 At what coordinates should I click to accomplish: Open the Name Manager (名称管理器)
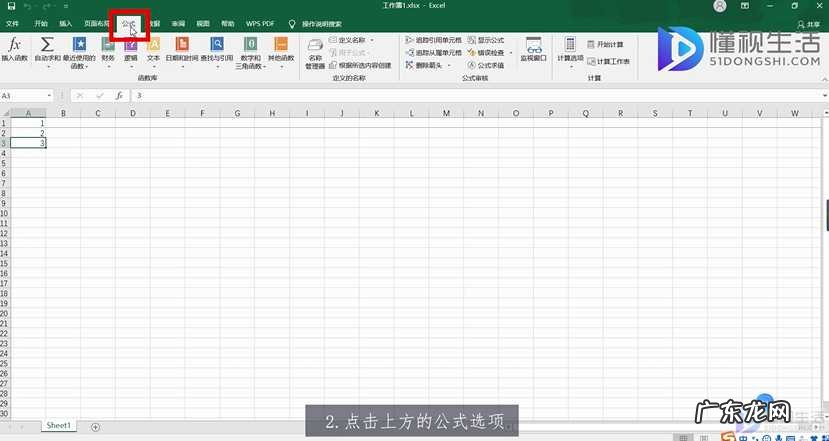315,53
